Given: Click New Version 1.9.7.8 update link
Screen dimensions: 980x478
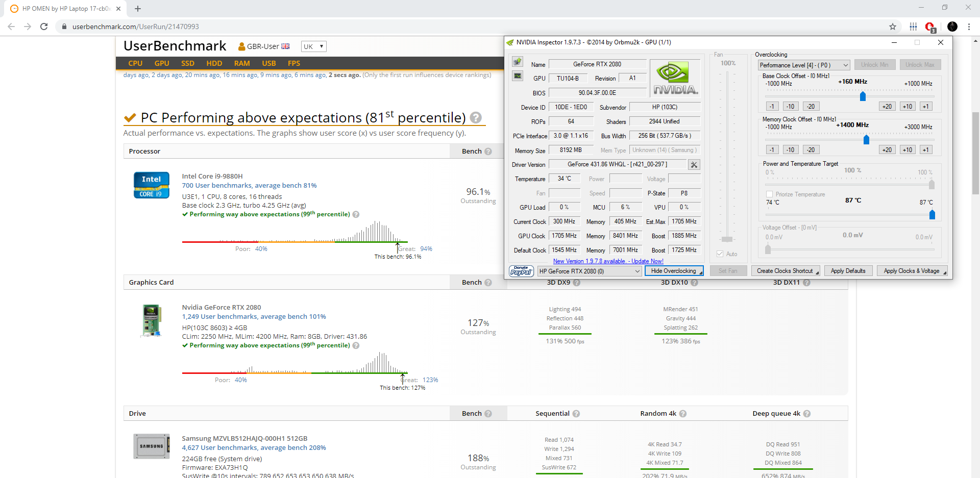Looking at the screenshot, I should click(x=608, y=261).
